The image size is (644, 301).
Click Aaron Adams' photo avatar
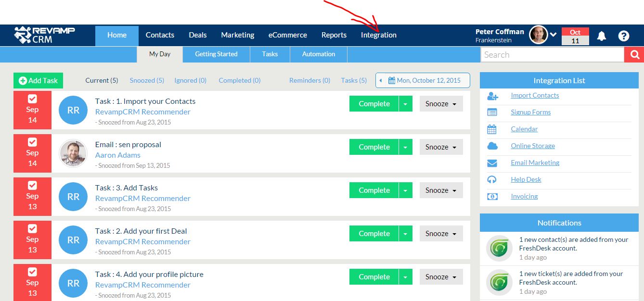(73, 153)
